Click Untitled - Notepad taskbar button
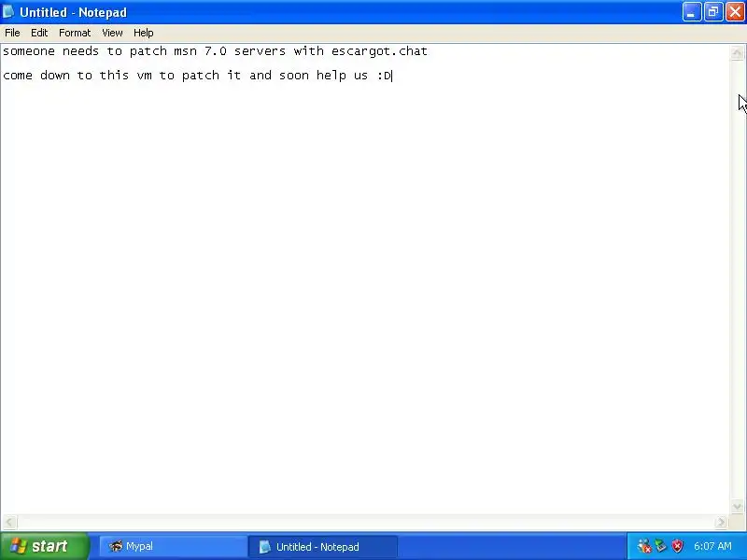Viewport: 747px width, 560px height. point(322,546)
